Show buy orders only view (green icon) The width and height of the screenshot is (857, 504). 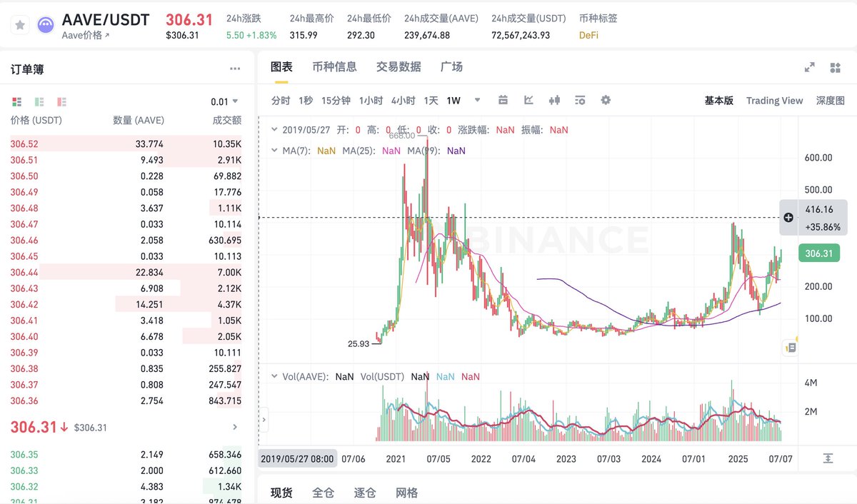[39, 101]
